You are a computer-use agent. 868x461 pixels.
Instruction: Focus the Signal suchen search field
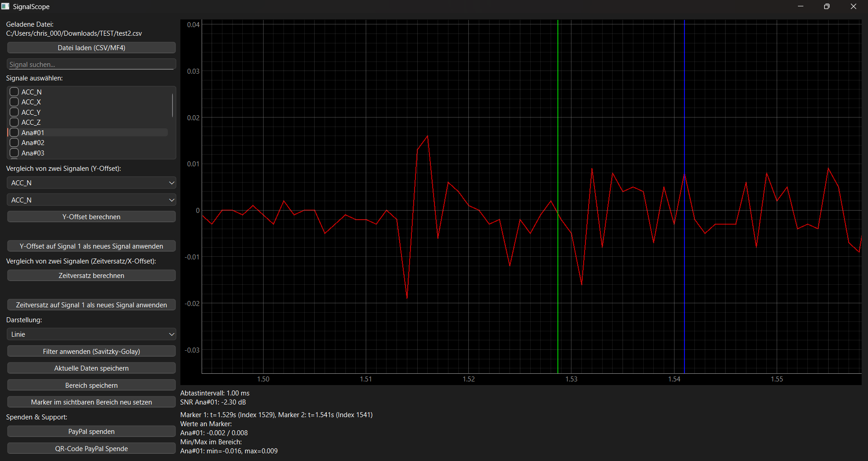[91, 65]
